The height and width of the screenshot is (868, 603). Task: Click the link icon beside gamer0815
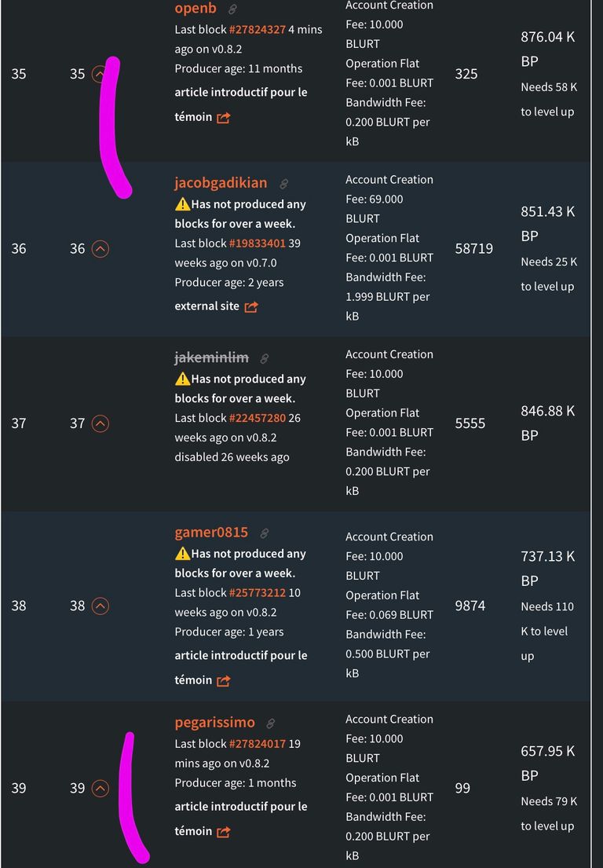(x=265, y=533)
